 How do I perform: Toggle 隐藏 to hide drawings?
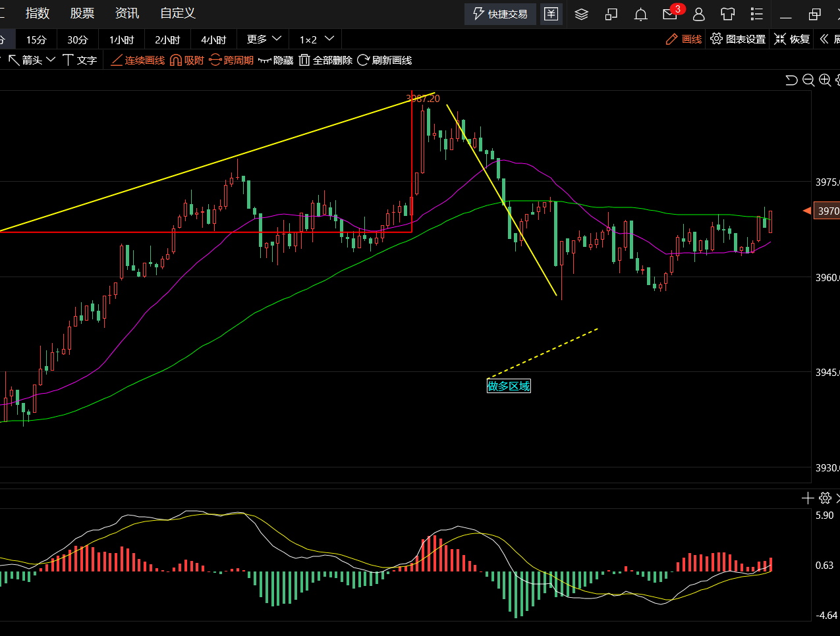coord(275,61)
